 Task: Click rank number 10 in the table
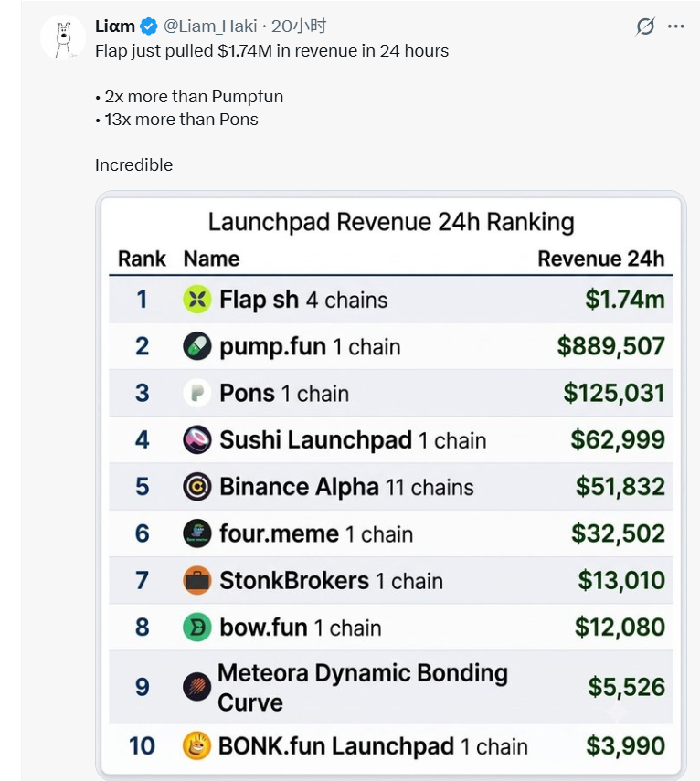coord(142,745)
